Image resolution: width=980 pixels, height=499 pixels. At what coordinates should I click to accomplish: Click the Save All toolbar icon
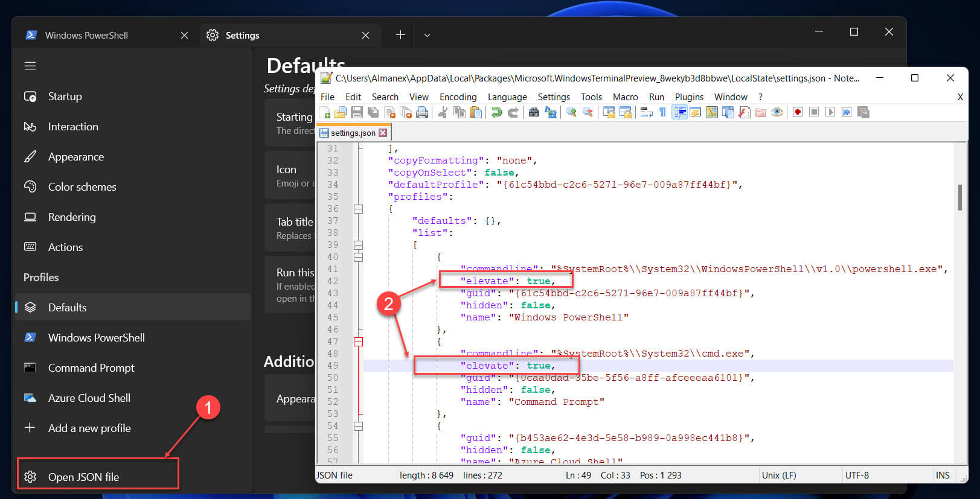[x=373, y=112]
